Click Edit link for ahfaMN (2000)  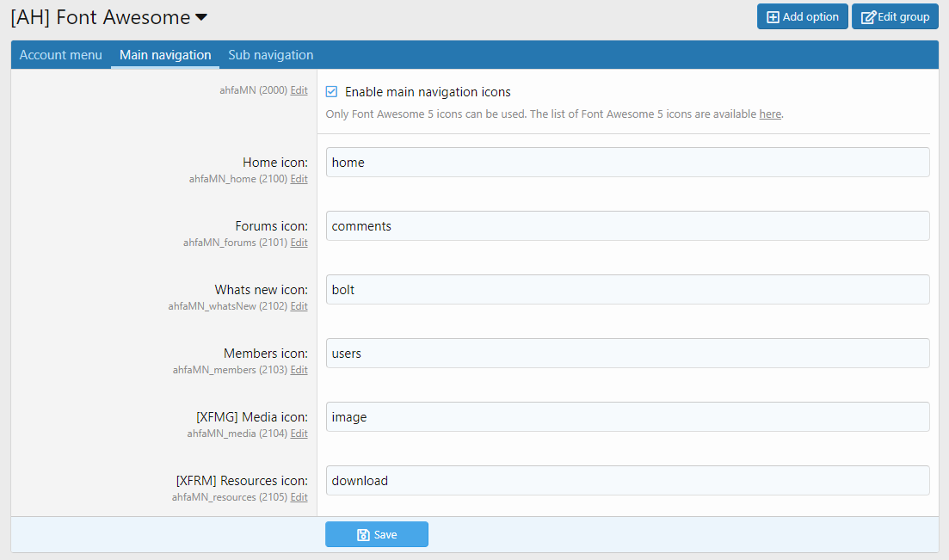pos(299,90)
